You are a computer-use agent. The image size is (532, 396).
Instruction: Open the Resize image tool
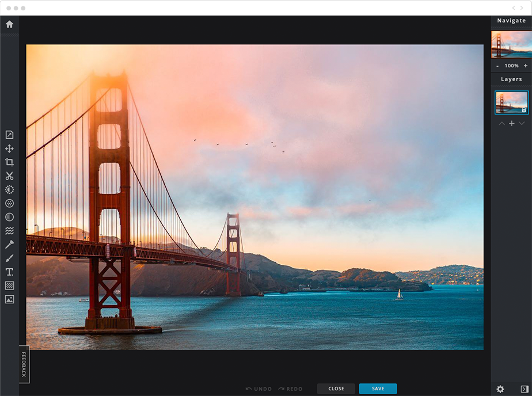[9, 135]
